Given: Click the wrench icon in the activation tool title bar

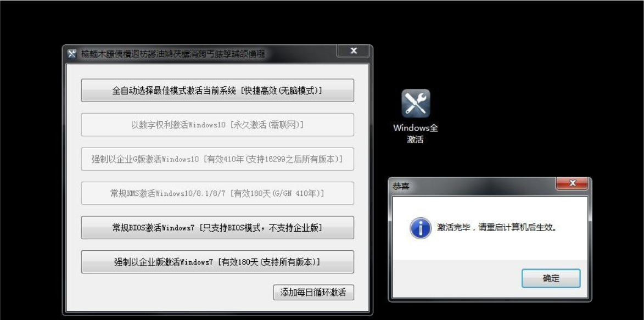Looking at the screenshot, I should [x=72, y=54].
